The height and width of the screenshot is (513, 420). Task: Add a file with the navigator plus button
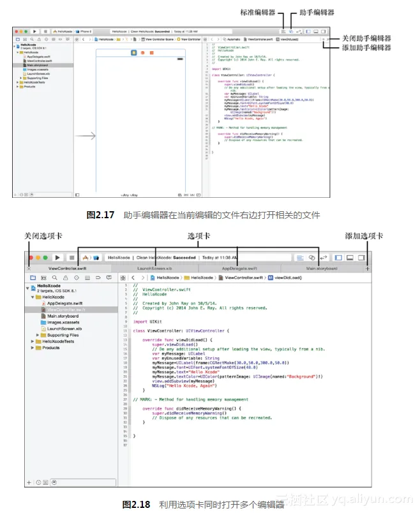click(29, 482)
